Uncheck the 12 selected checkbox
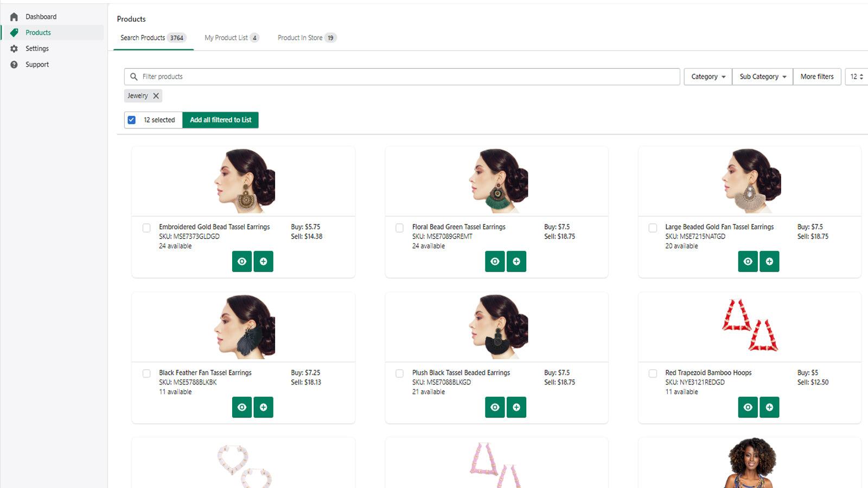Image resolution: width=868 pixels, height=488 pixels. (x=132, y=120)
